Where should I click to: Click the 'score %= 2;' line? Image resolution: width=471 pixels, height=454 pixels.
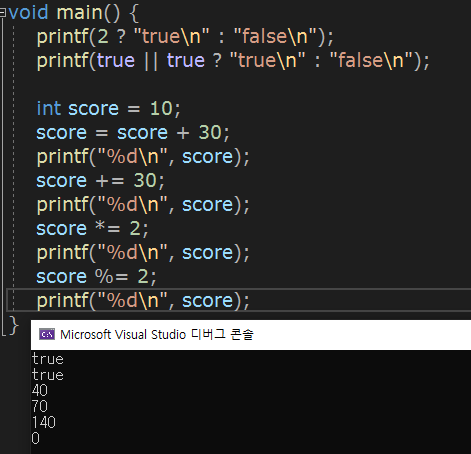(96, 276)
